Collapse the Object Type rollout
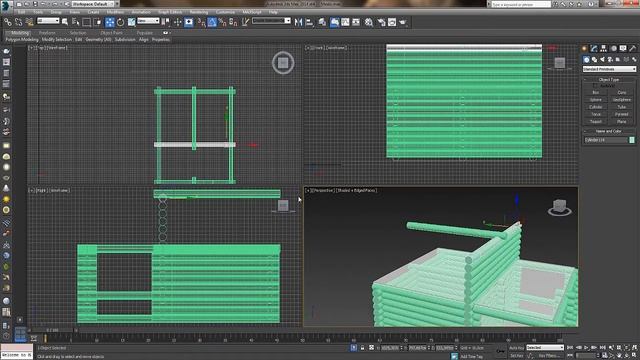Viewport: 640px width, 360px height. [609, 80]
